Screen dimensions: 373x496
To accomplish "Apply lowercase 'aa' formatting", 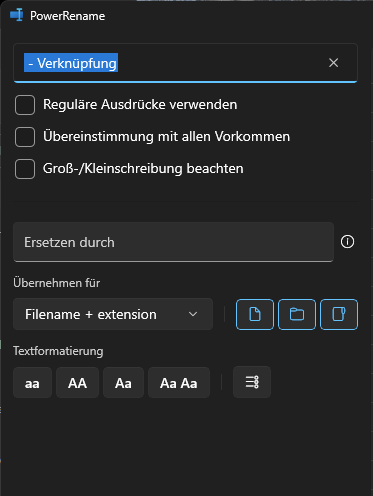I will (x=32, y=383).
